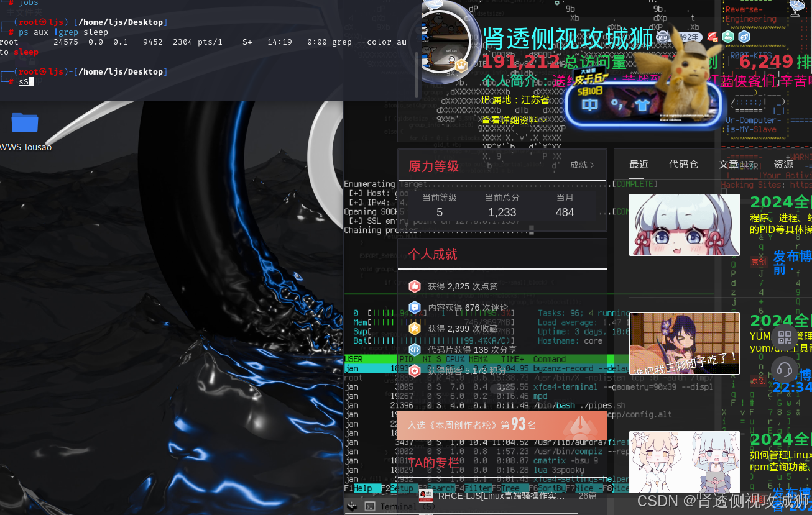Click the 26篇 count beside the column
The height and width of the screenshot is (515, 812).
point(587,496)
